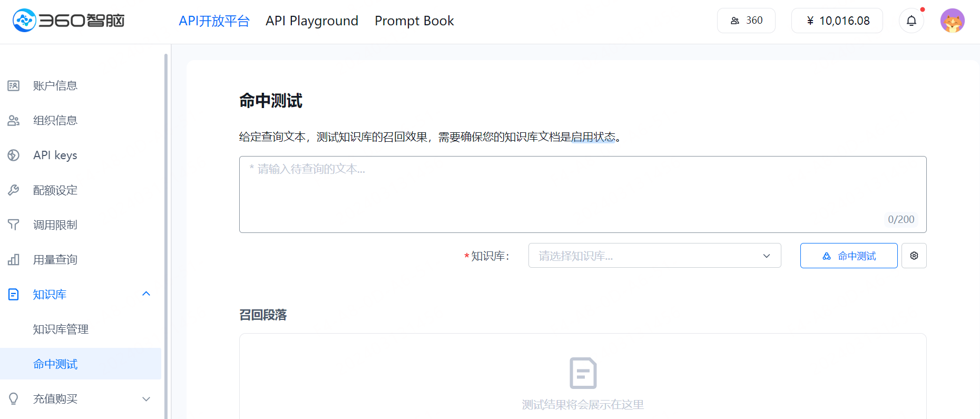Screen dimensions: 980x419
Task: Expand the 充值购买 sidebar section
Action: (x=146, y=399)
